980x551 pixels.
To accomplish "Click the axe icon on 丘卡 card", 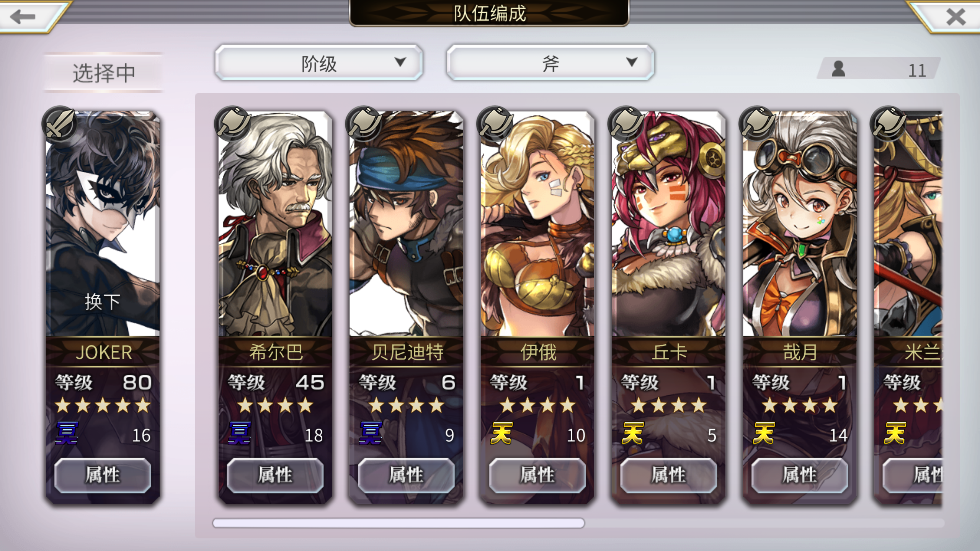I will [x=626, y=123].
